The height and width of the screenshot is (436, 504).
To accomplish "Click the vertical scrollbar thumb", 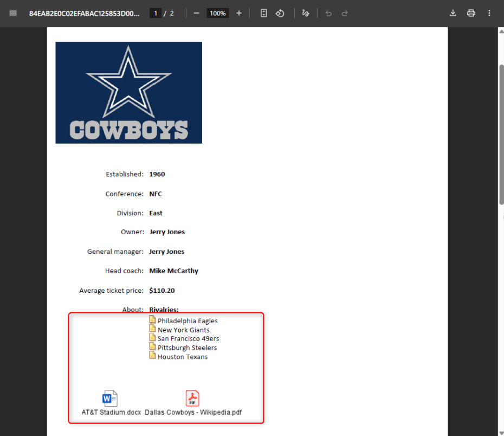I will [x=501, y=133].
